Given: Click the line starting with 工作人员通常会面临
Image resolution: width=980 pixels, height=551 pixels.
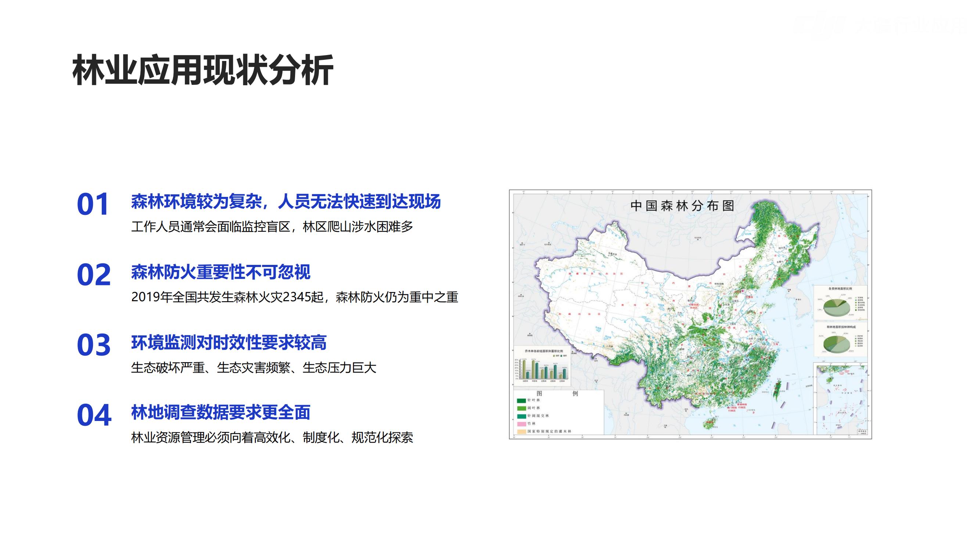Looking at the screenshot, I should 272,227.
